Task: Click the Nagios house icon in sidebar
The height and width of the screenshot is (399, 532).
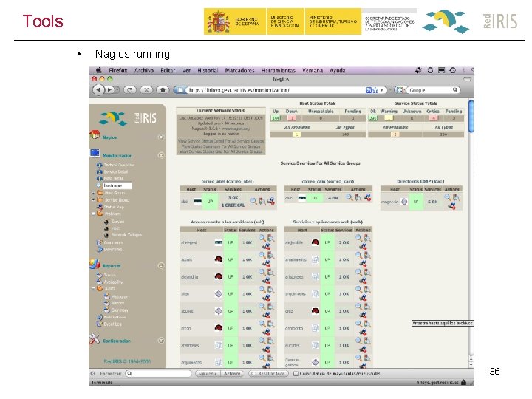Action: (95, 134)
